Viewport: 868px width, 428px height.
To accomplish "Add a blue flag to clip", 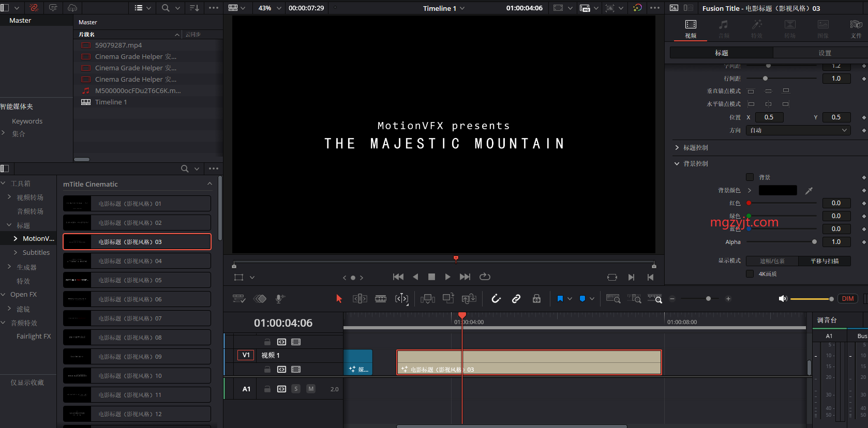I will click(x=560, y=299).
